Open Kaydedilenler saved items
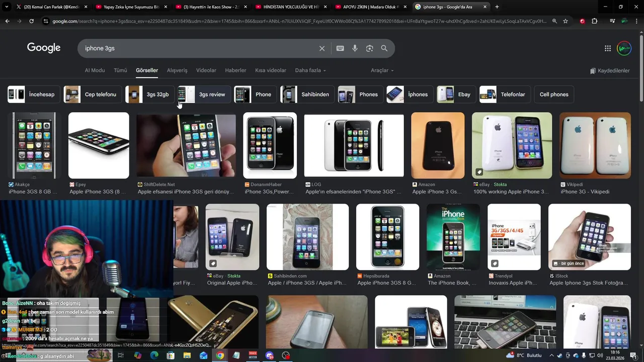Image resolution: width=644 pixels, height=362 pixels. pos(610,70)
